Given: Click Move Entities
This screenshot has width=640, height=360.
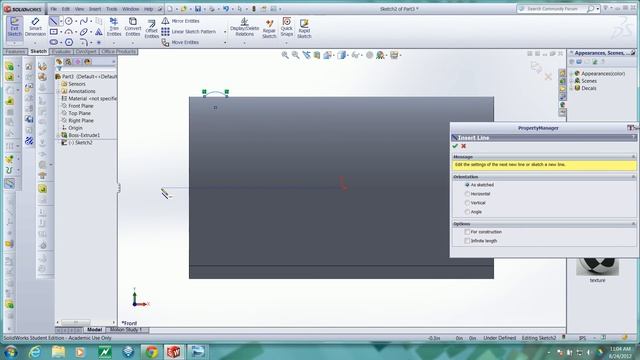Looking at the screenshot, I should coord(180,42).
